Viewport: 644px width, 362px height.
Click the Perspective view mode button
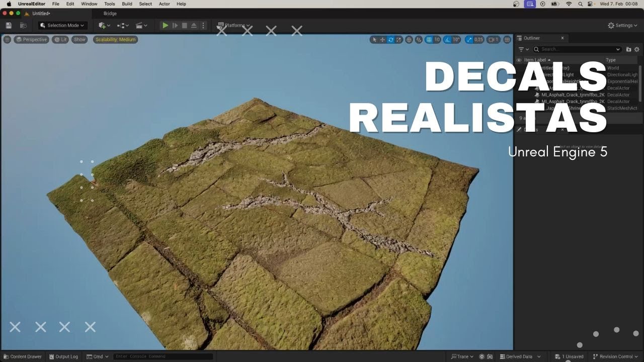(x=31, y=39)
